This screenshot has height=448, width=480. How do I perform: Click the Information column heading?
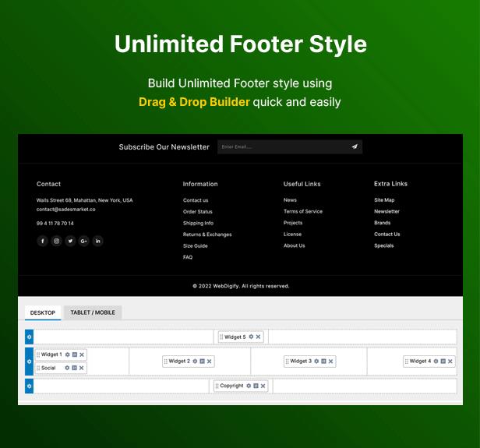pos(200,184)
